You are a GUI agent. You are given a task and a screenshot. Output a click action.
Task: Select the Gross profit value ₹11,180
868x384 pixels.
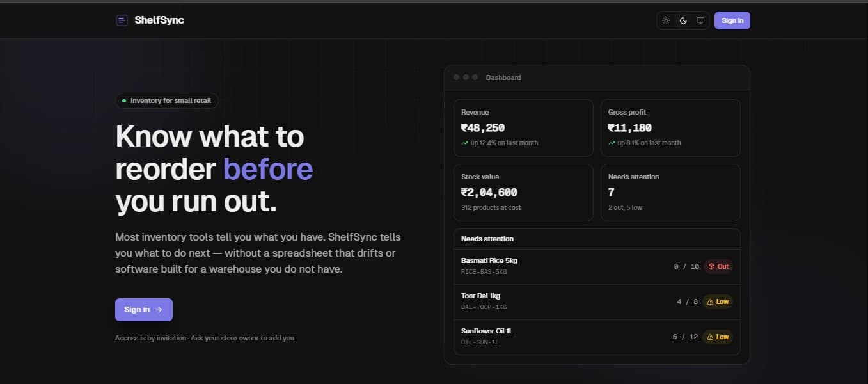tap(630, 128)
